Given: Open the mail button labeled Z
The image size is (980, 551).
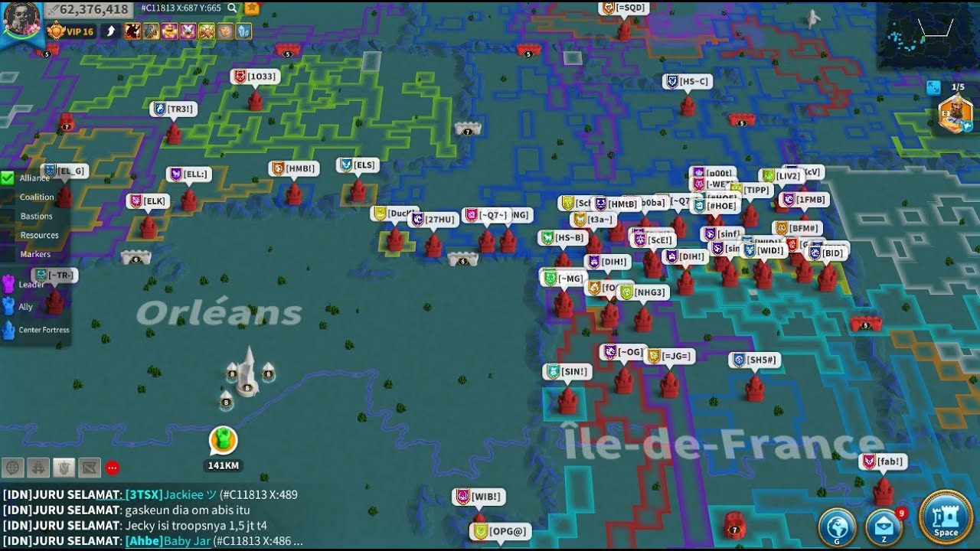Looking at the screenshot, I should click(x=884, y=527).
